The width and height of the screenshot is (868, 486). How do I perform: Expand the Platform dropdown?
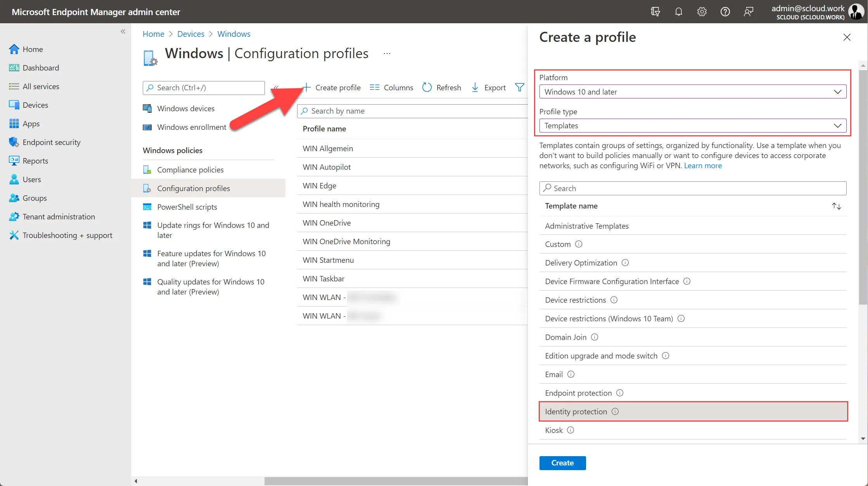tap(693, 92)
